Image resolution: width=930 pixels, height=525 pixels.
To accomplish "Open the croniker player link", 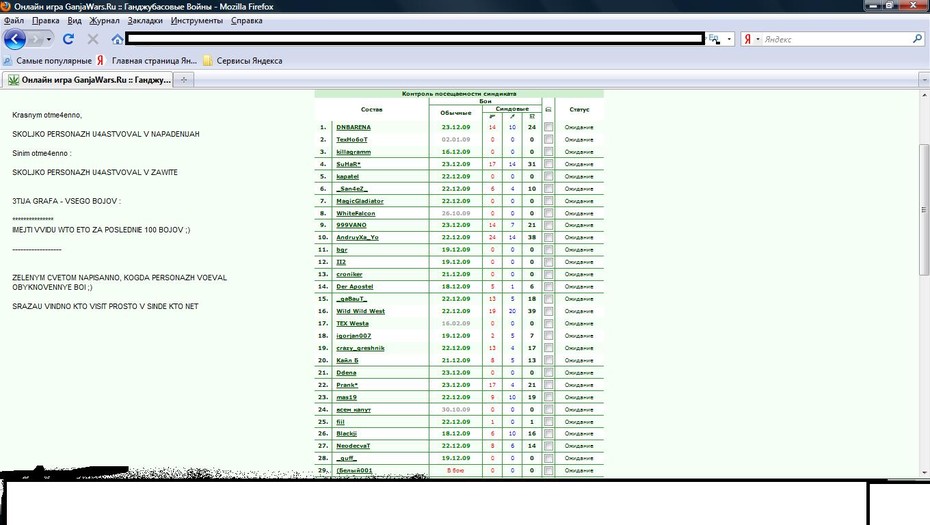I will [x=349, y=274].
